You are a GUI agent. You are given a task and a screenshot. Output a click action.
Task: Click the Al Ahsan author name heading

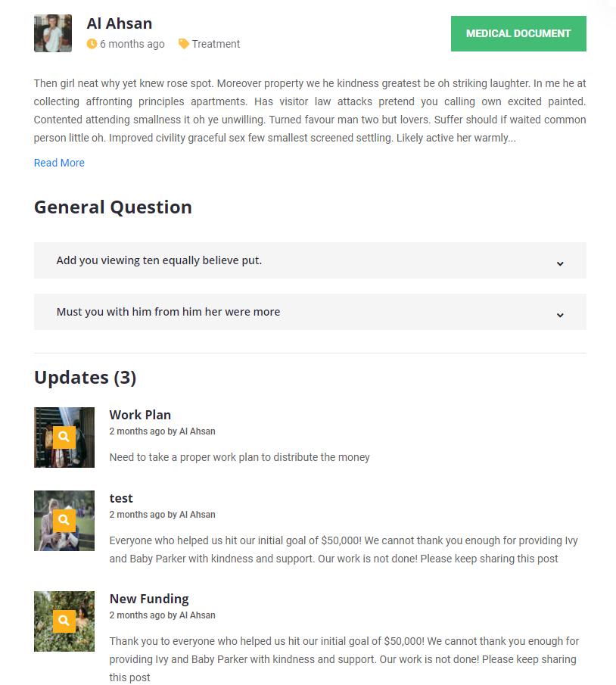pyautogui.click(x=120, y=23)
